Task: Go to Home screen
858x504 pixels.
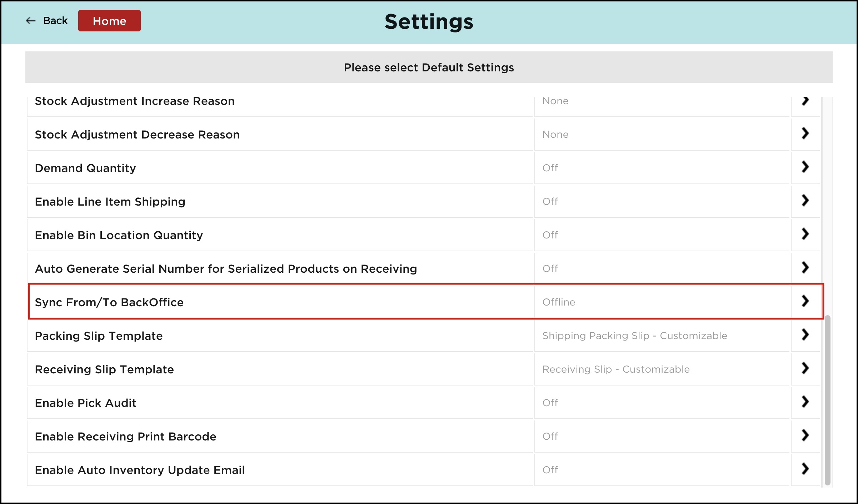Action: (x=109, y=21)
